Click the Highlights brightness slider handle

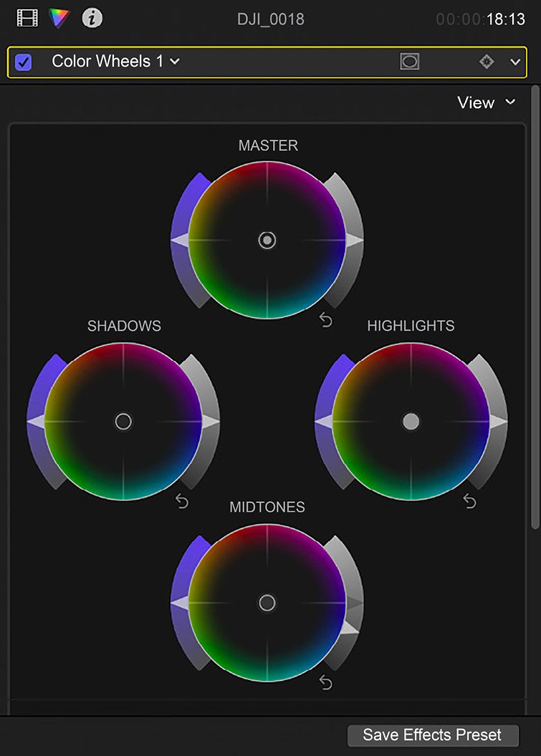pos(499,422)
